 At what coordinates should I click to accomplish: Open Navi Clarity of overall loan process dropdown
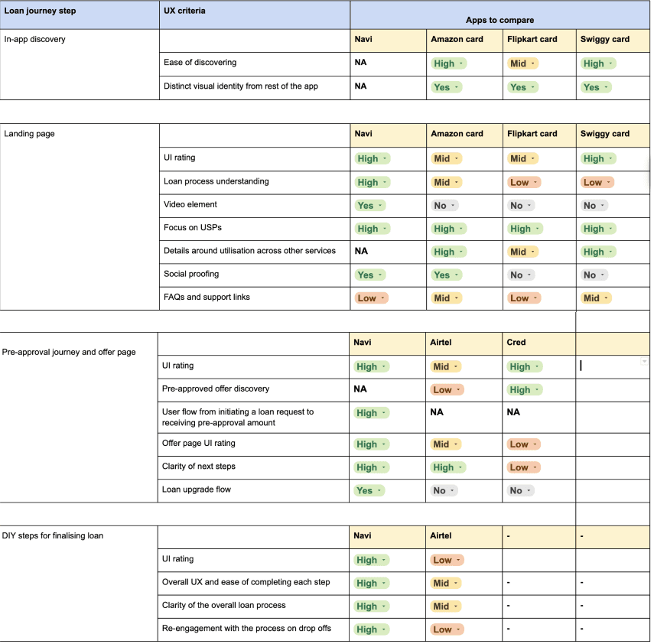371,607
